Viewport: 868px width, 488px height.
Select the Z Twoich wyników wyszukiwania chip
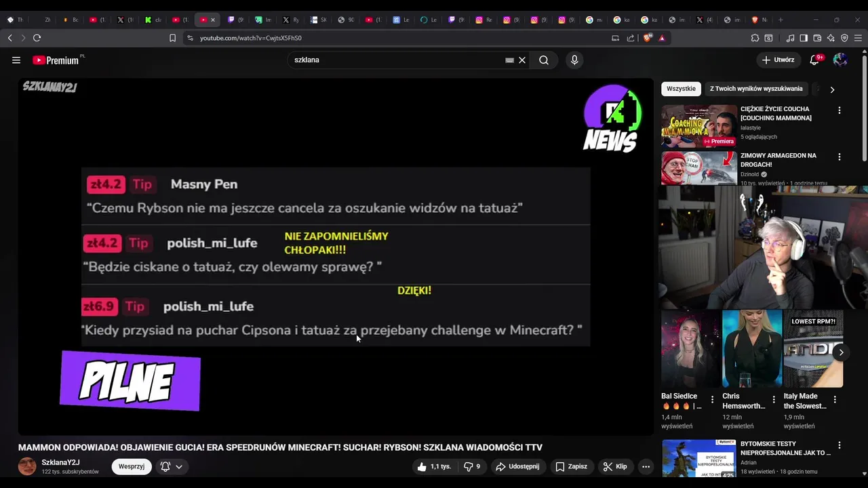pos(756,89)
